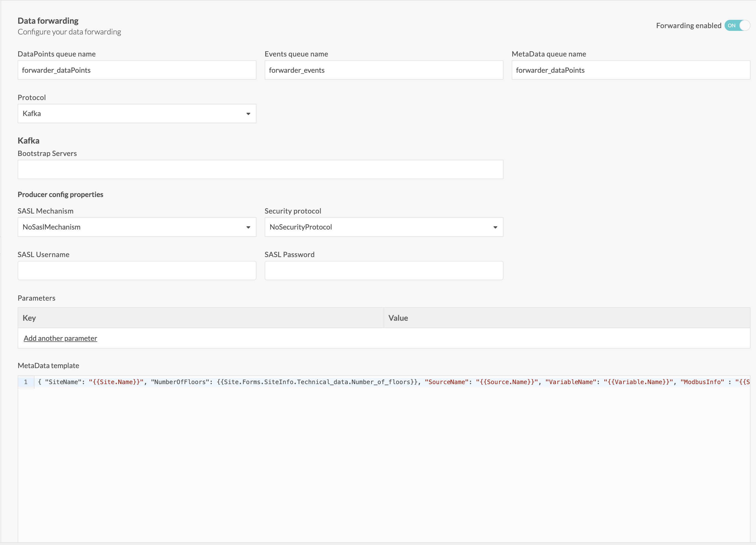The image size is (756, 545).
Task: Click the DataPoints queue name field
Action: [137, 70]
